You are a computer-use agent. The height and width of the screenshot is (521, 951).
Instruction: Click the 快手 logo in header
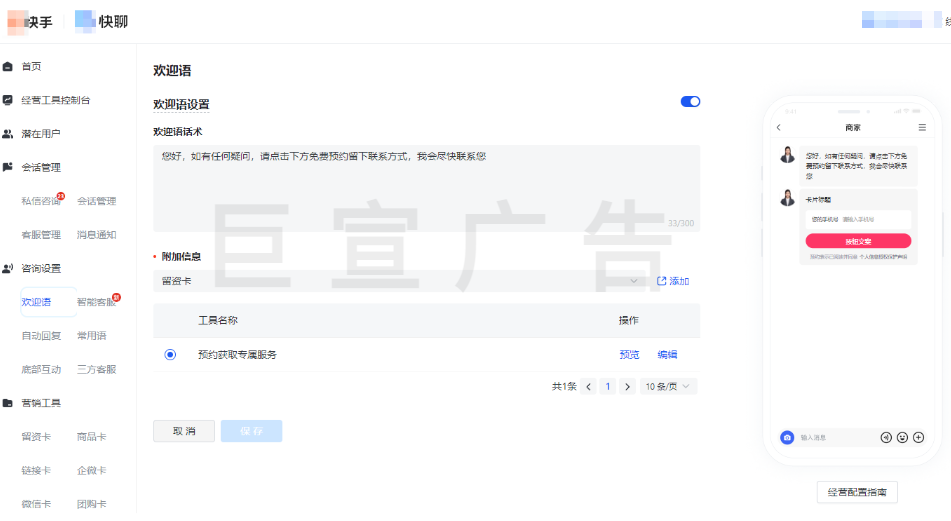click(x=30, y=22)
